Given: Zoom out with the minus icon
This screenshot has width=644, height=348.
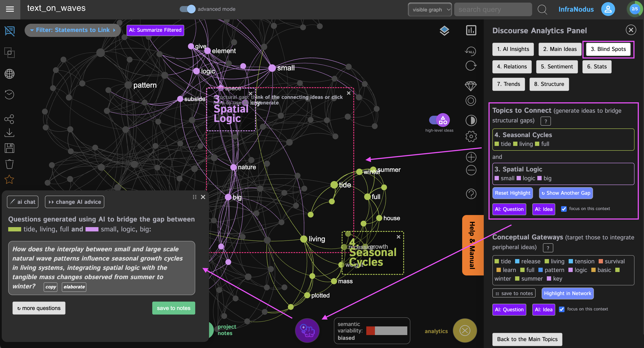Looking at the screenshot, I should point(471,170).
